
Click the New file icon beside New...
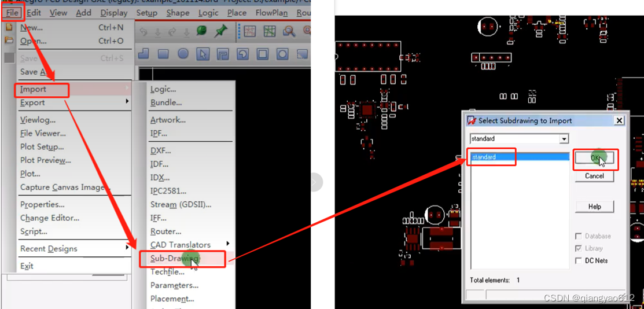(9, 28)
